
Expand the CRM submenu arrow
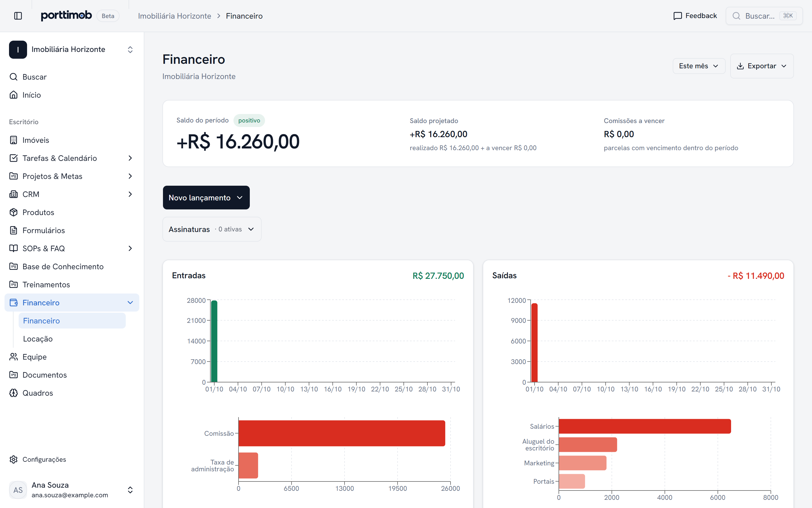pyautogui.click(x=130, y=194)
